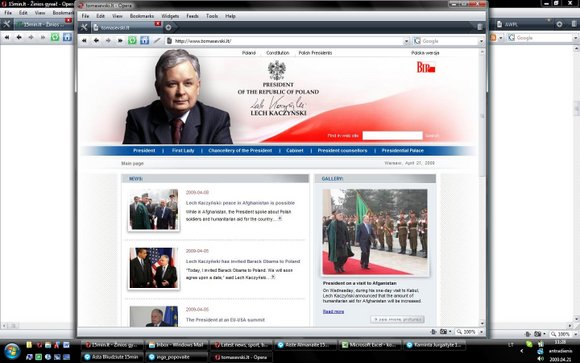Open the panel toggle icon in front Opera window
Screen dimensions: 580x363
(x=84, y=27)
